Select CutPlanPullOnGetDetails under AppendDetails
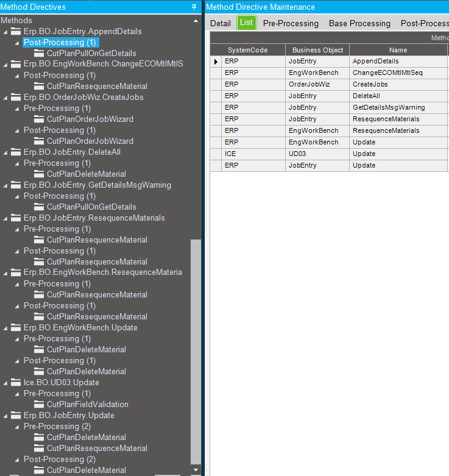449x476 pixels. (91, 53)
